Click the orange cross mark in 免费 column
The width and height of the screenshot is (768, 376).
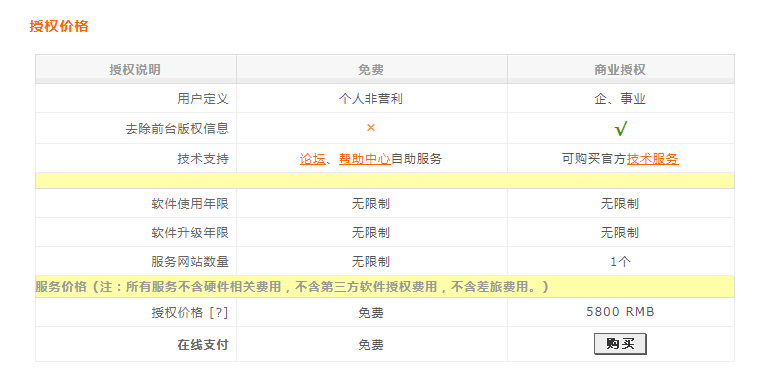pyautogui.click(x=371, y=128)
